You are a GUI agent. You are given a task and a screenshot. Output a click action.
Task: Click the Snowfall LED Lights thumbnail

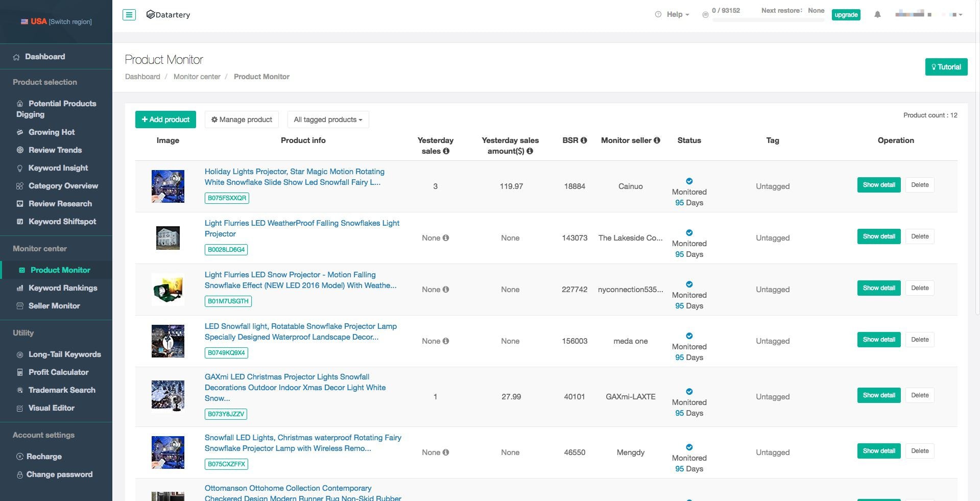[x=168, y=452]
